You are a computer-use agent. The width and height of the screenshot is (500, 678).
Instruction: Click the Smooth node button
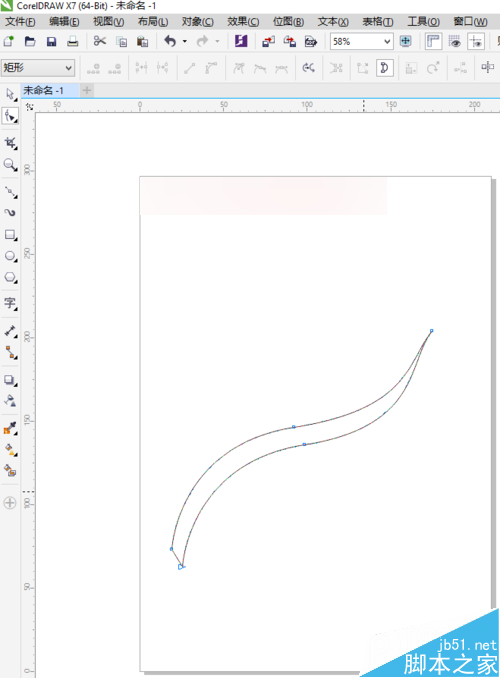[x=260, y=68]
